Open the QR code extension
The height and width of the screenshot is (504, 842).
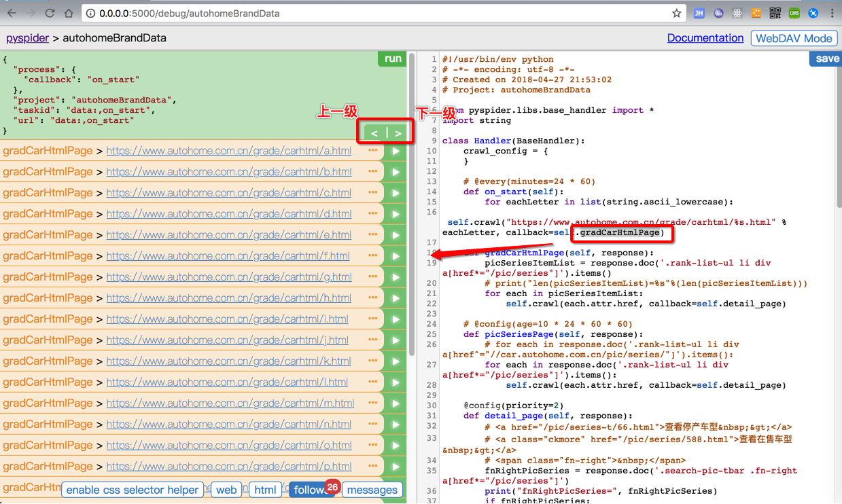775,13
